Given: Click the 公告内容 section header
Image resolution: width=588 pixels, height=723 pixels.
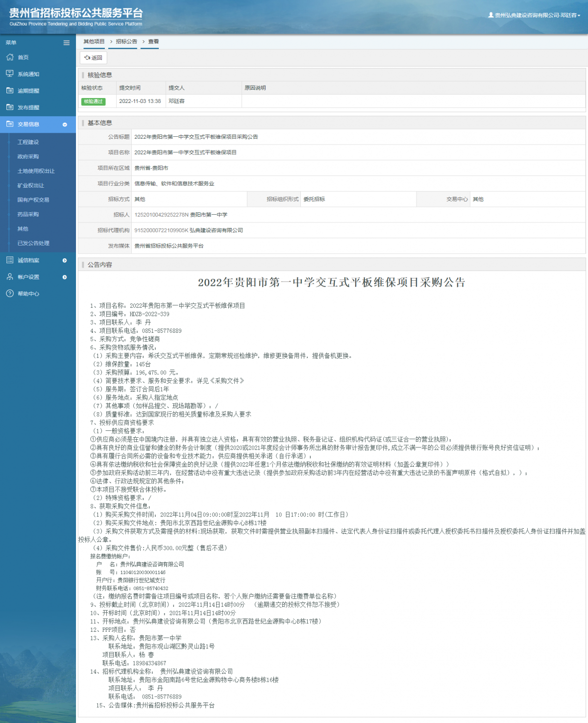Looking at the screenshot, I should (x=100, y=265).
